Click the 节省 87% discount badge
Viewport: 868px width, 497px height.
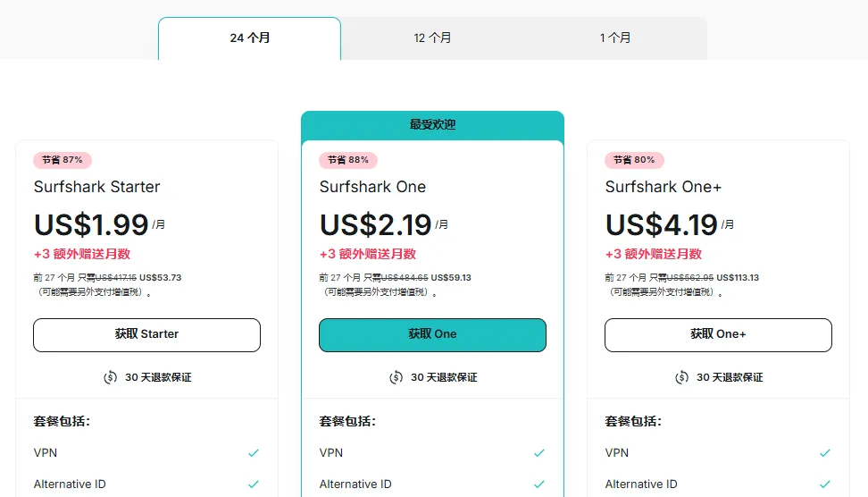tap(63, 160)
